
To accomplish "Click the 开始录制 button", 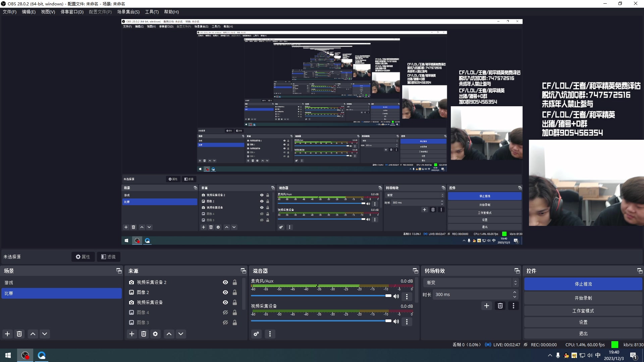I will pos(583,298).
